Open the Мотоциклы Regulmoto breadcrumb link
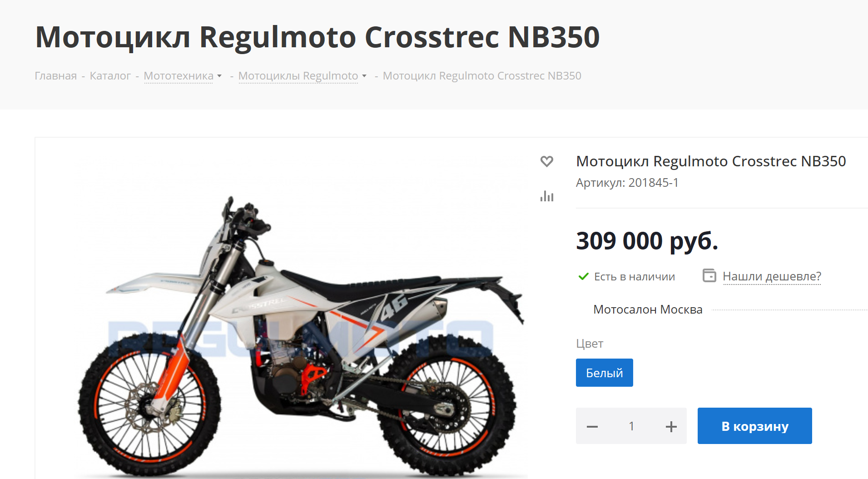The image size is (868, 479). click(x=298, y=75)
